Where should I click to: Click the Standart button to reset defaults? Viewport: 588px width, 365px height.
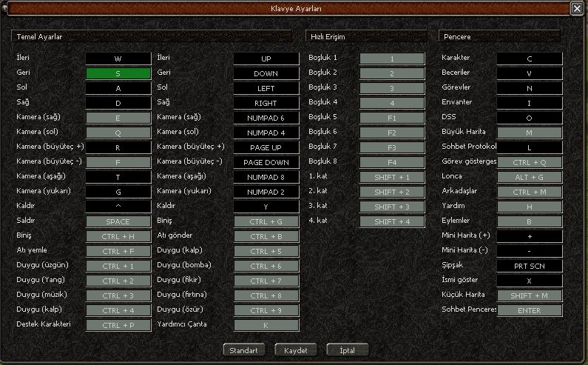coord(243,349)
